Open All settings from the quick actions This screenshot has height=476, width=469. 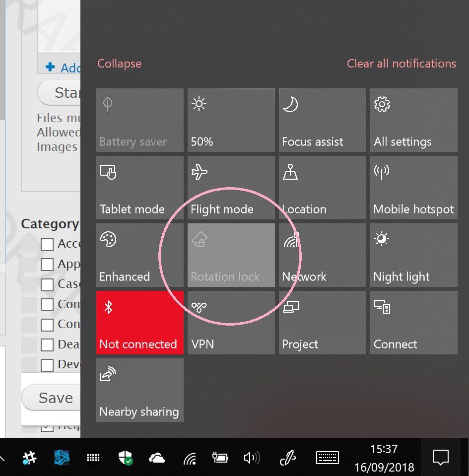[413, 120]
